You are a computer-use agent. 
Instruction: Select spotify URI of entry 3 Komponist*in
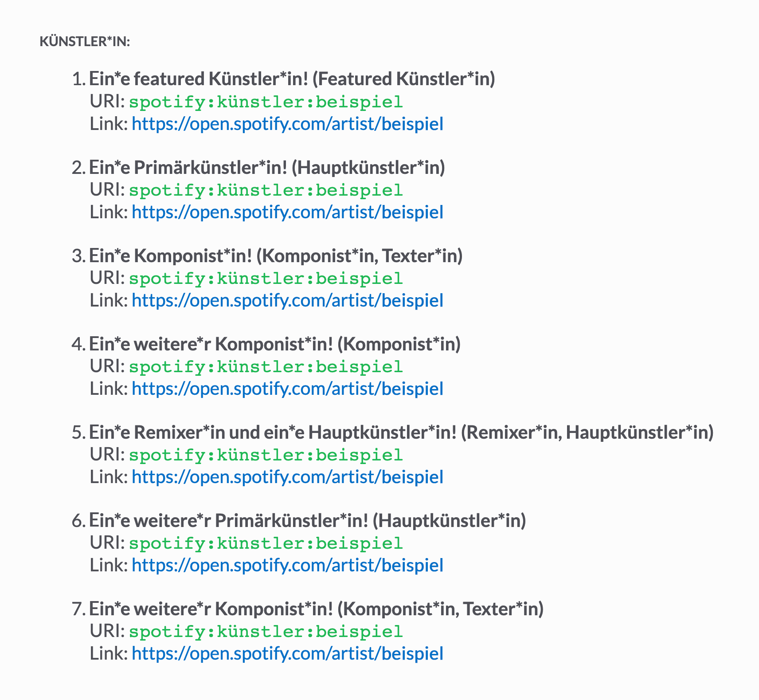pos(266,279)
